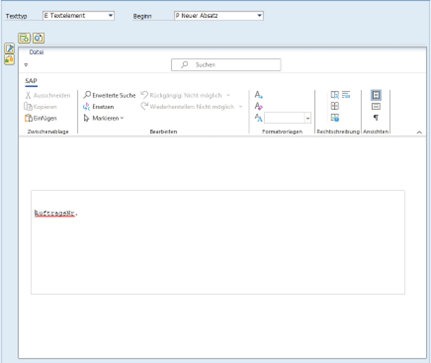Click the open book icon in Rechtschreibung
431x363 pixels.
tap(335, 106)
